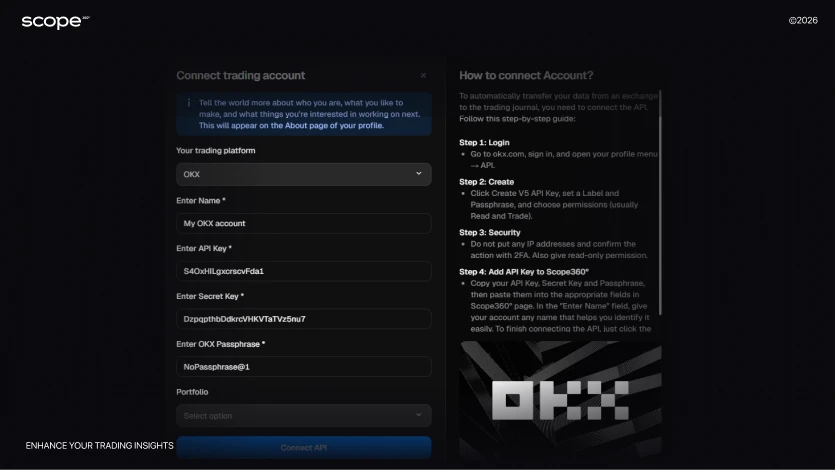
Task: Click the 'Step 2: Create' heading
Action: [x=486, y=182]
